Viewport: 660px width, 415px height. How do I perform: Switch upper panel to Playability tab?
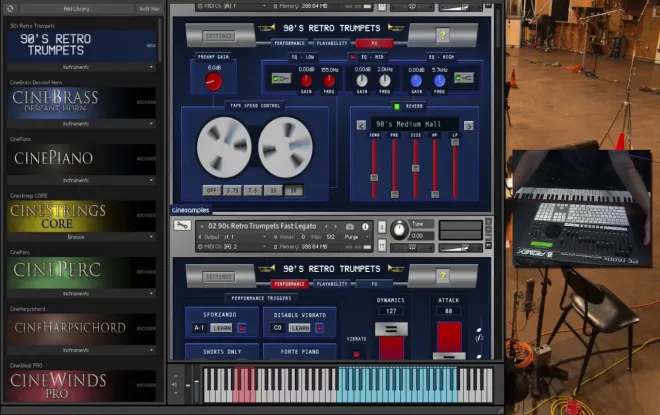[332, 43]
